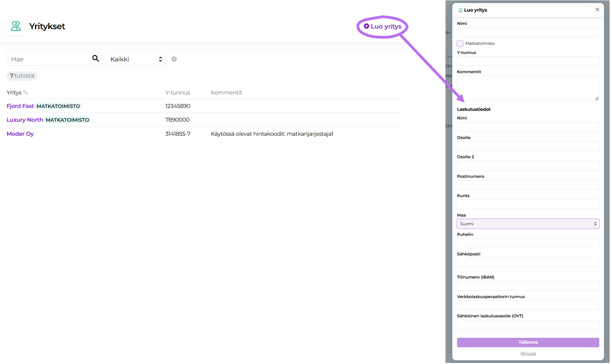Clear the filter with the x icon
The image size is (612, 364).
[174, 59]
